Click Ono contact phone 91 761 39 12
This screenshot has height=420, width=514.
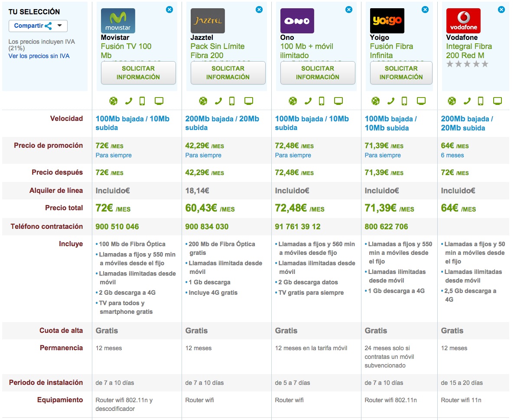coord(298,227)
